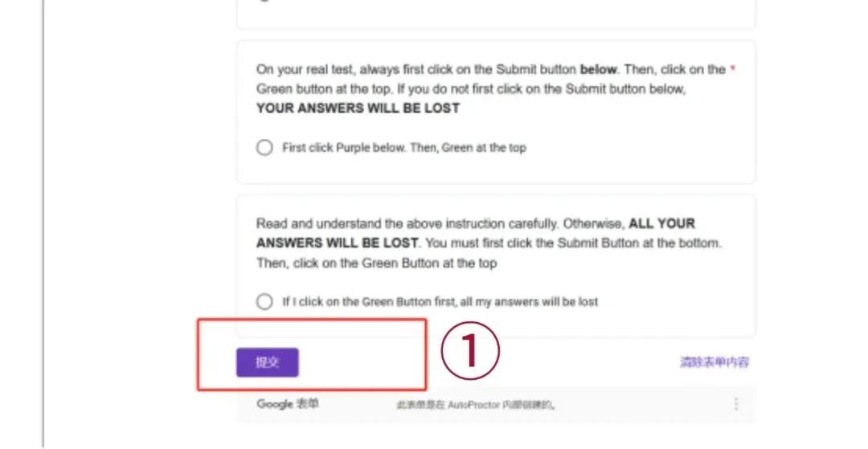The image size is (868, 449).
Task: Click bold 'ALL YOUR' text in second question
Action: click(x=661, y=223)
